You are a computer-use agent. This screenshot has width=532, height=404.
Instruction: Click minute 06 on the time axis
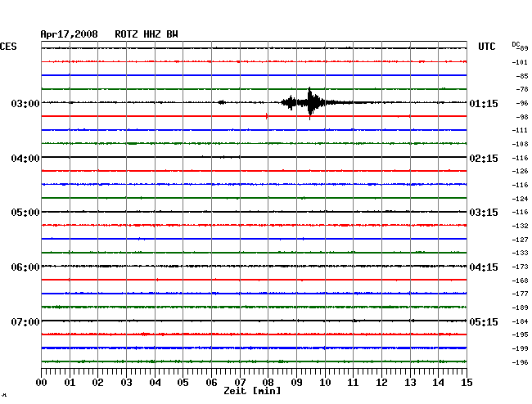(x=211, y=383)
